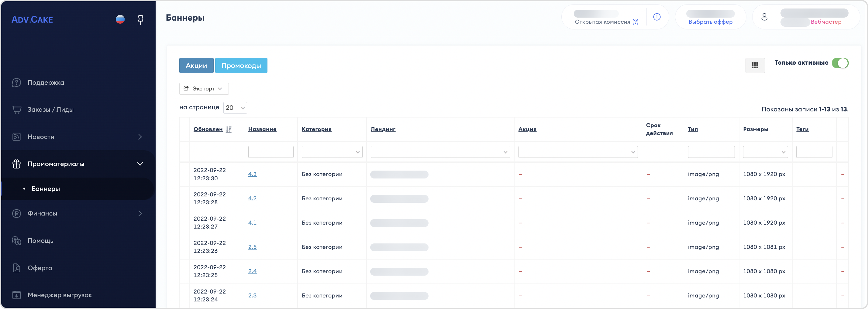868x309 pixels.
Task: Select Баннеры submenu item
Action: tap(46, 189)
